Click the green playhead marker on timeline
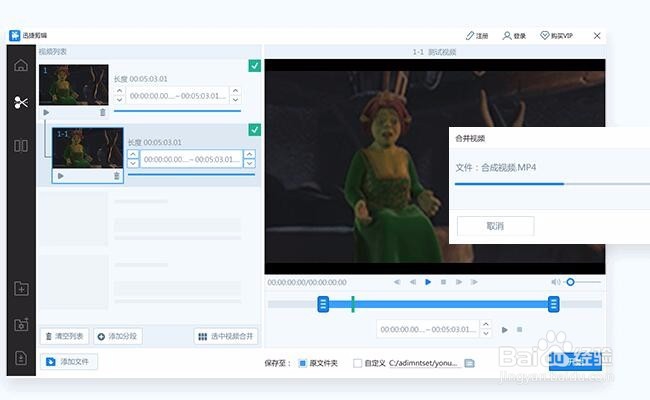 pyautogui.click(x=353, y=304)
